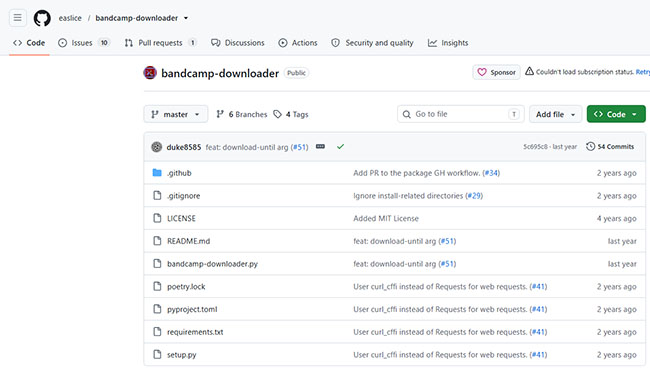Screen dimensions: 650x370
Task: Click the repository avatar next to title
Action: [x=150, y=73]
